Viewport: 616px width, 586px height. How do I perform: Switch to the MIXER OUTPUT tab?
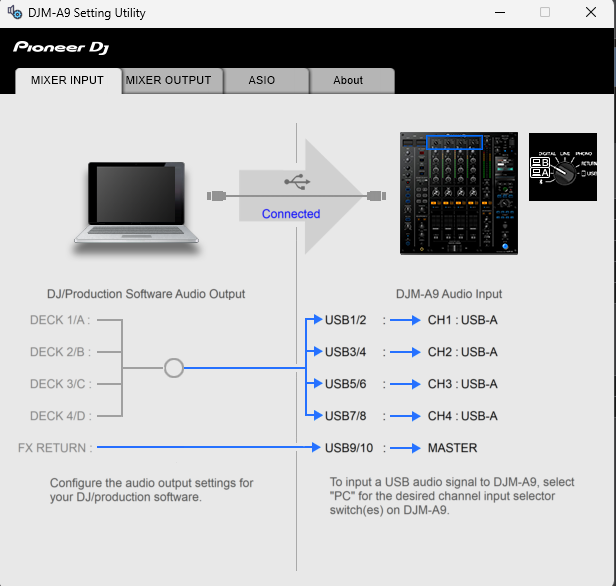[x=172, y=81]
